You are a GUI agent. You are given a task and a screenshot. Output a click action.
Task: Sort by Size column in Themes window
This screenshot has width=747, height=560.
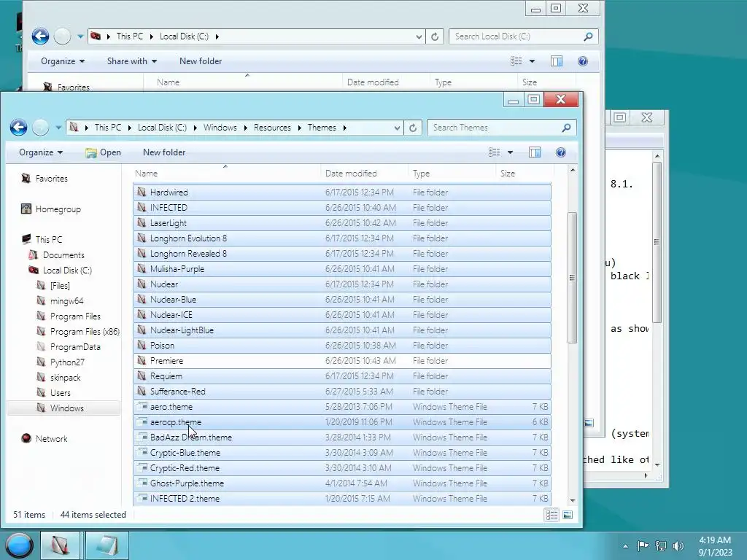(x=524, y=174)
